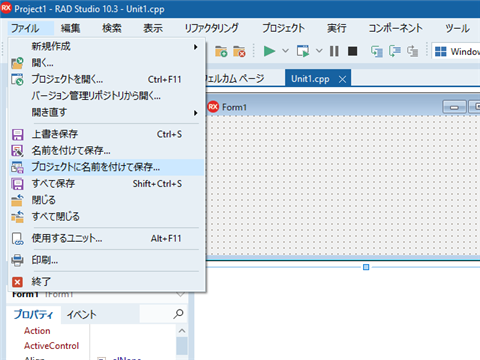The image size is (480, 360).
Task: Choose 開く... from File menu
Action: click(x=106, y=63)
